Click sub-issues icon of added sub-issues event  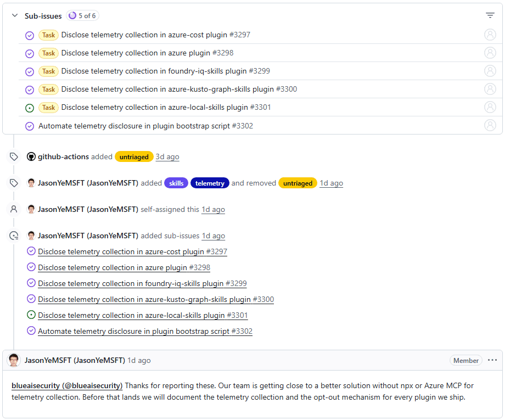coord(14,236)
